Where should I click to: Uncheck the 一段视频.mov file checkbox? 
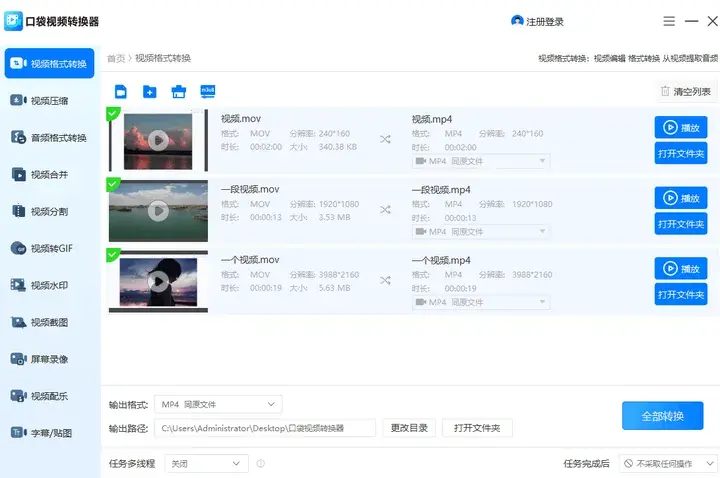pyautogui.click(x=113, y=184)
